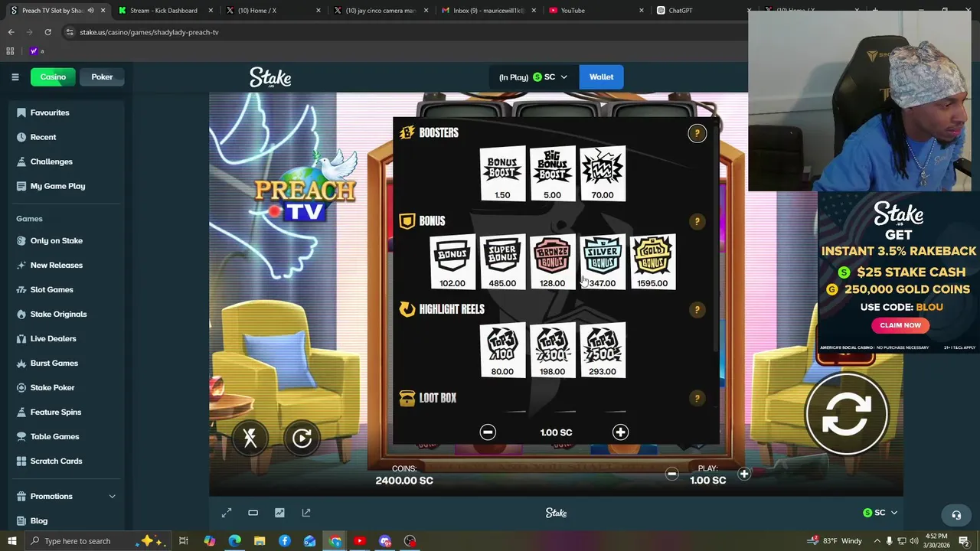Increase the bonus menu play amount
The width and height of the screenshot is (980, 551).
coord(620,432)
